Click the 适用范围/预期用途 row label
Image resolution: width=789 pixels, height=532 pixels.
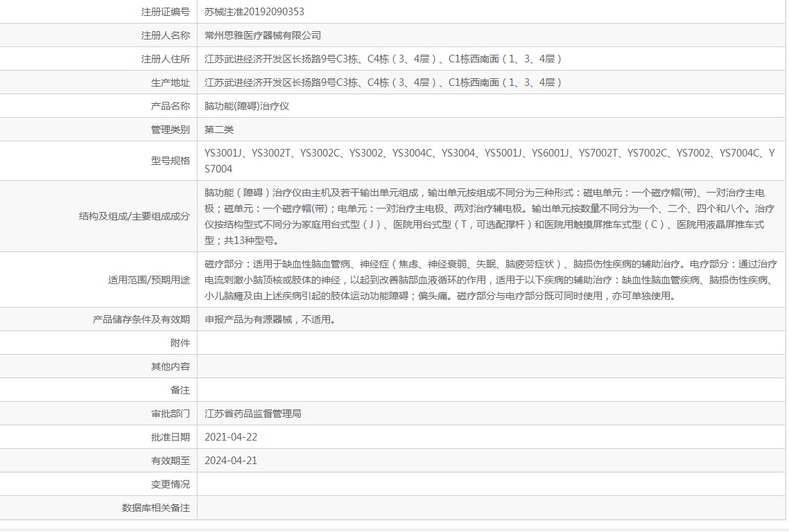click(149, 280)
